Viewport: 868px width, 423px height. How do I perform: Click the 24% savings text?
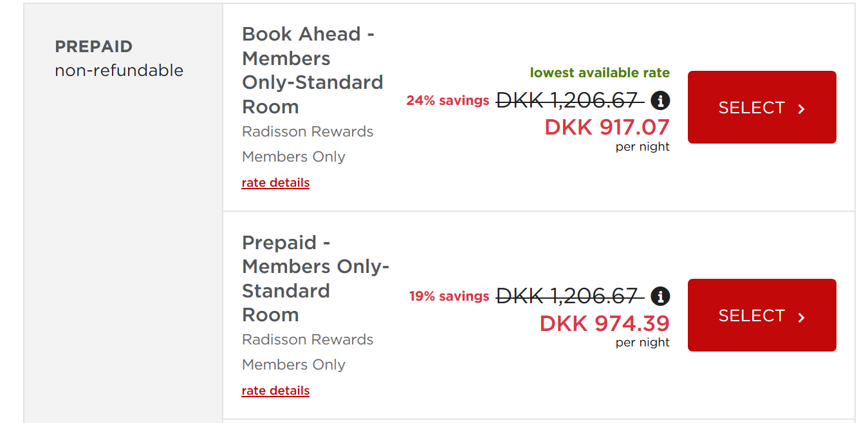point(447,100)
